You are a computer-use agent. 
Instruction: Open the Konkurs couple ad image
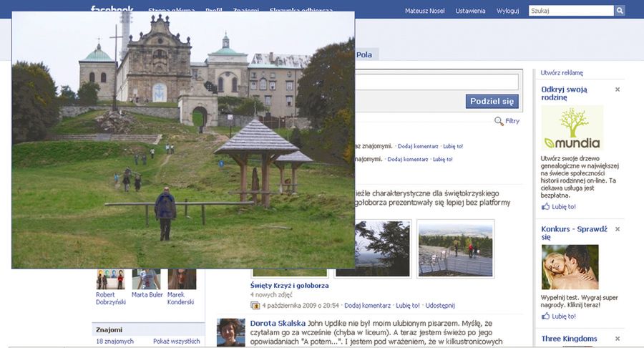570,267
